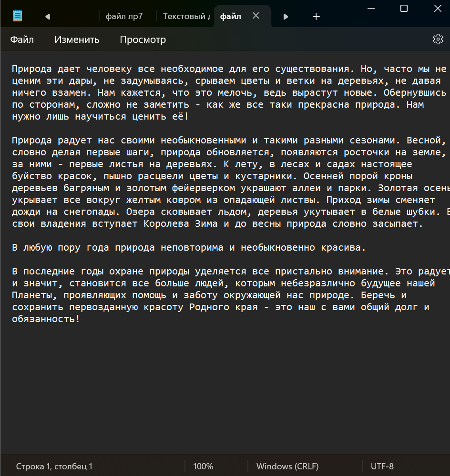Click the word 'обязанность!' at text end
This screenshot has height=476, width=450.
[x=46, y=319]
